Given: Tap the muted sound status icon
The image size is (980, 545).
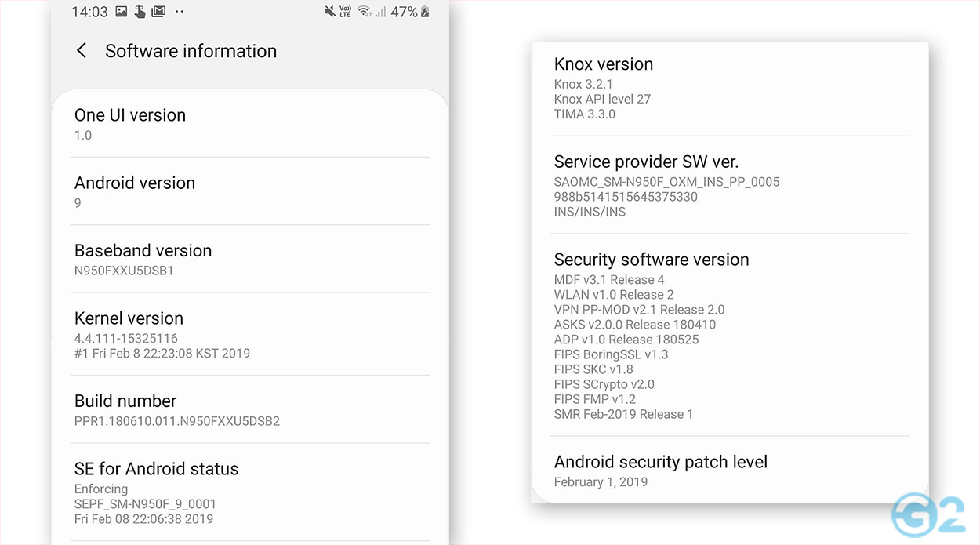Looking at the screenshot, I should click(x=329, y=12).
